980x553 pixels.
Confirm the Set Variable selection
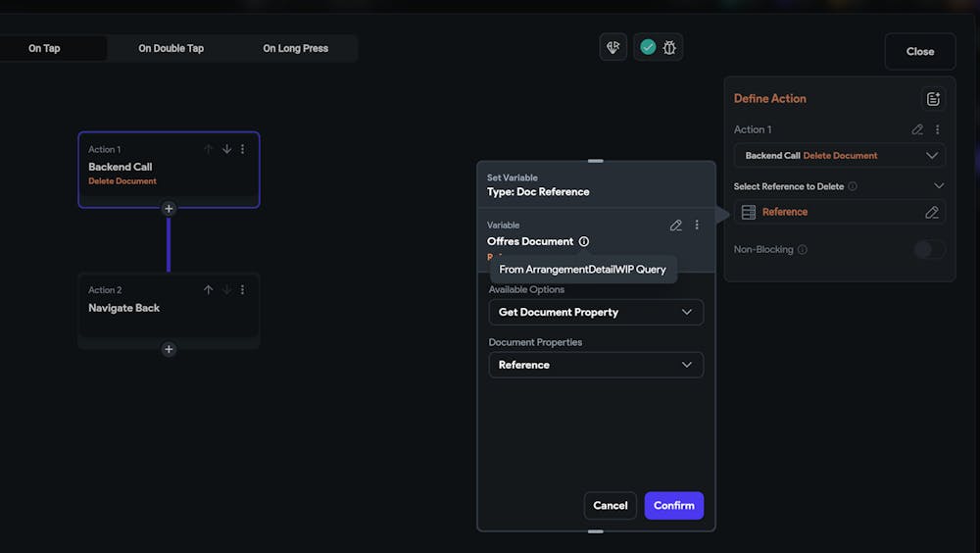(x=674, y=506)
